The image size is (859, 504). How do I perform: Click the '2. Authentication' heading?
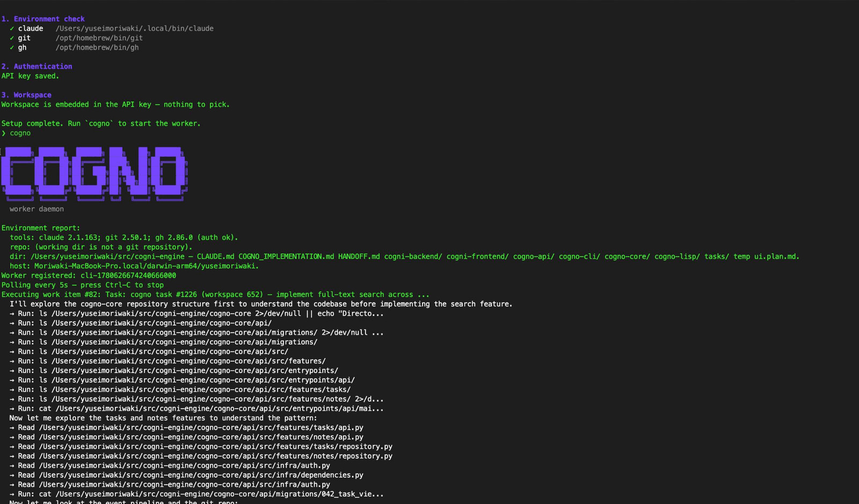[x=37, y=67]
